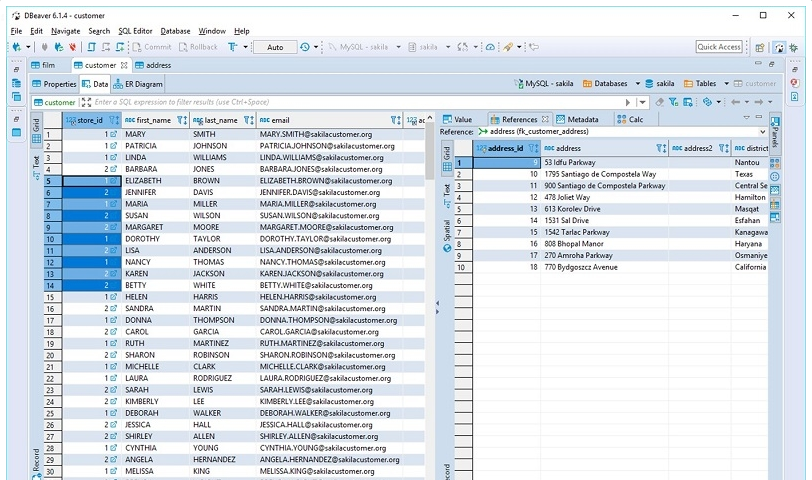Screen dimensions: 812x480
Task: Click the first_name column filter/sort icon
Action: click(x=182, y=120)
